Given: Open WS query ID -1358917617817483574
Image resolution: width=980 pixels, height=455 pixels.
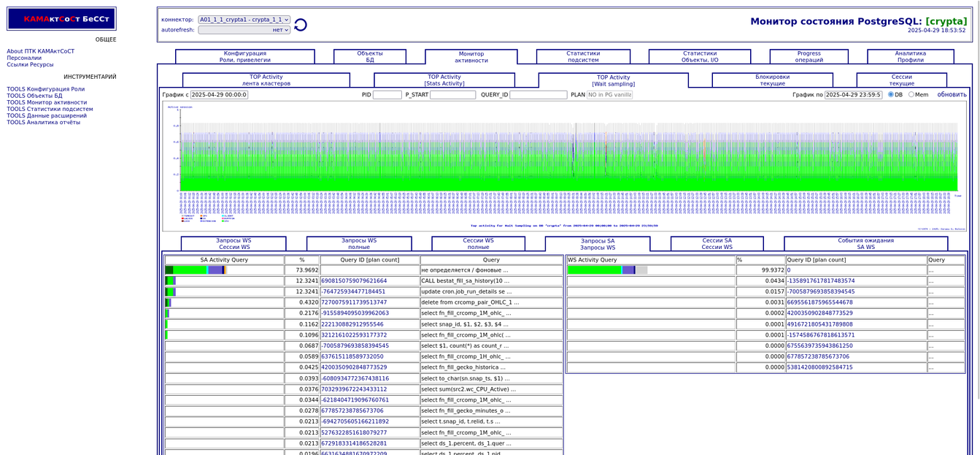Looking at the screenshot, I should (x=821, y=281).
